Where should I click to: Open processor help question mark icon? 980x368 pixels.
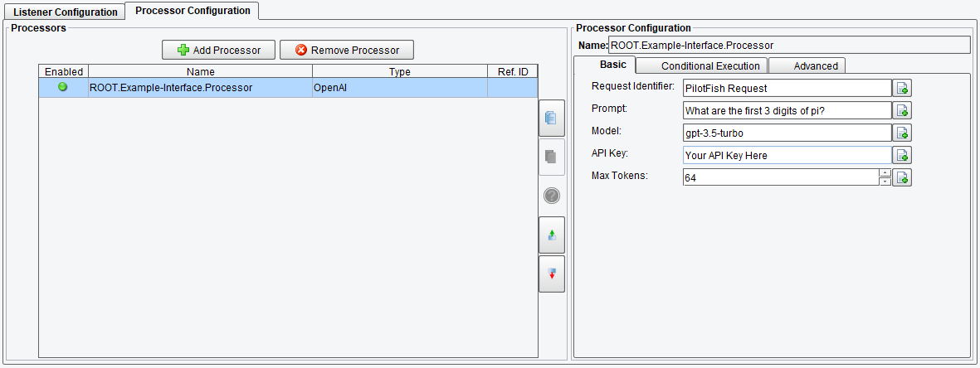pos(551,196)
